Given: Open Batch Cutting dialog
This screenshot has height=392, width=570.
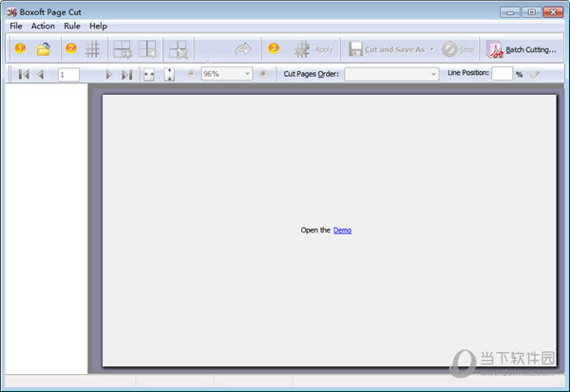Looking at the screenshot, I should (x=522, y=49).
